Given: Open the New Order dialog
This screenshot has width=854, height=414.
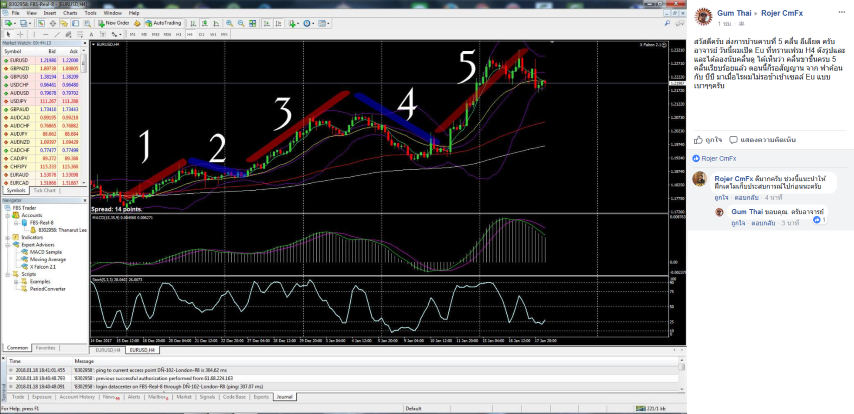Looking at the screenshot, I should (114, 23).
